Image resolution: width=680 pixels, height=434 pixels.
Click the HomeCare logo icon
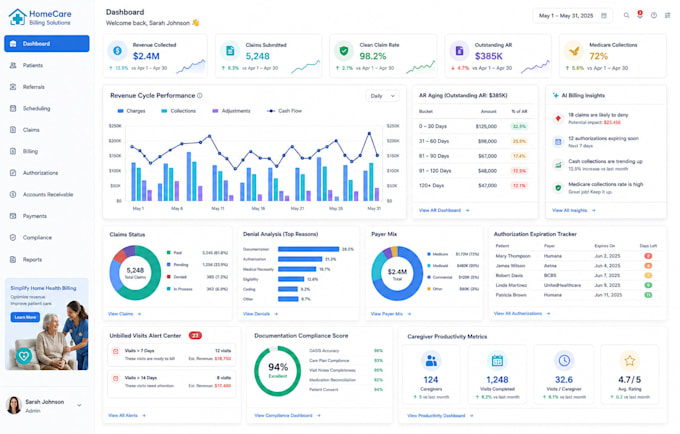pyautogui.click(x=17, y=17)
